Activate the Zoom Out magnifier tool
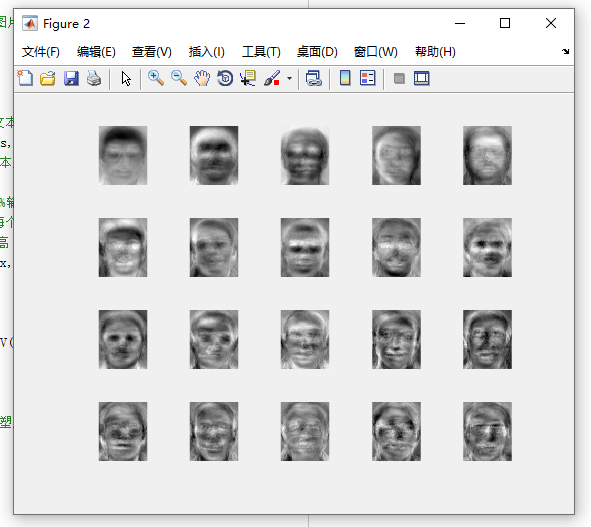Screen dimensions: 591x527 coord(179,78)
